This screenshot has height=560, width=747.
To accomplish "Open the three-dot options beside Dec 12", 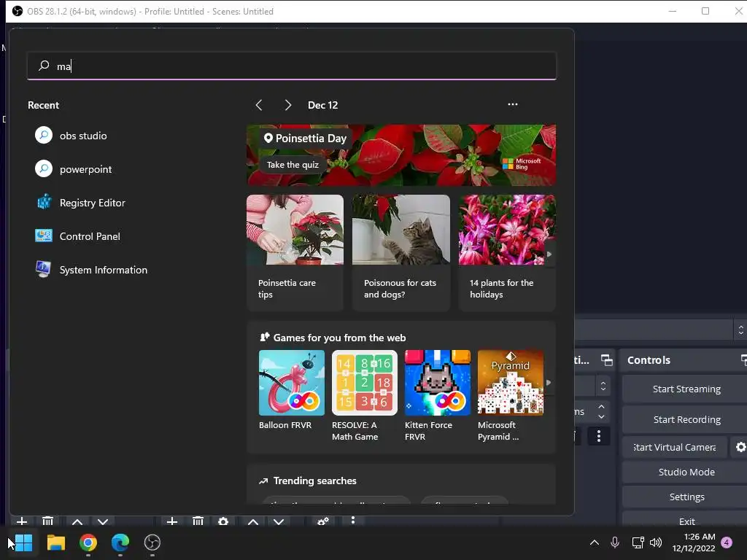I will click(513, 104).
